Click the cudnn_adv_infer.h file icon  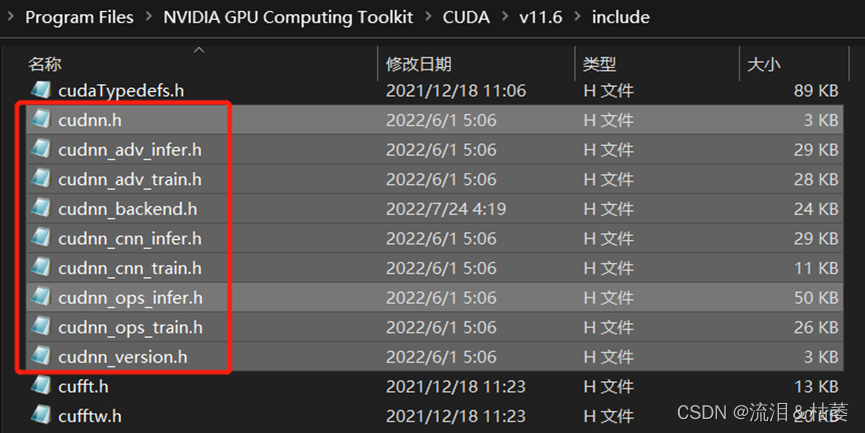tap(41, 149)
